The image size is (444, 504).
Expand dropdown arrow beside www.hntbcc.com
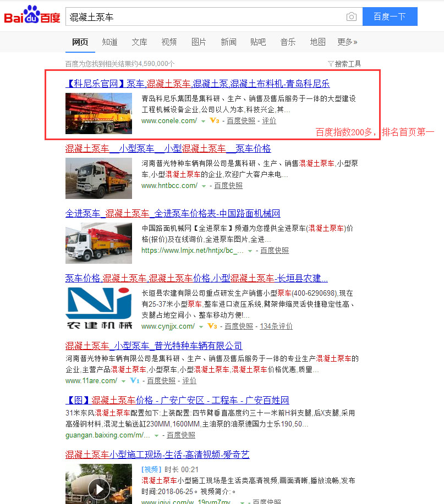204,186
